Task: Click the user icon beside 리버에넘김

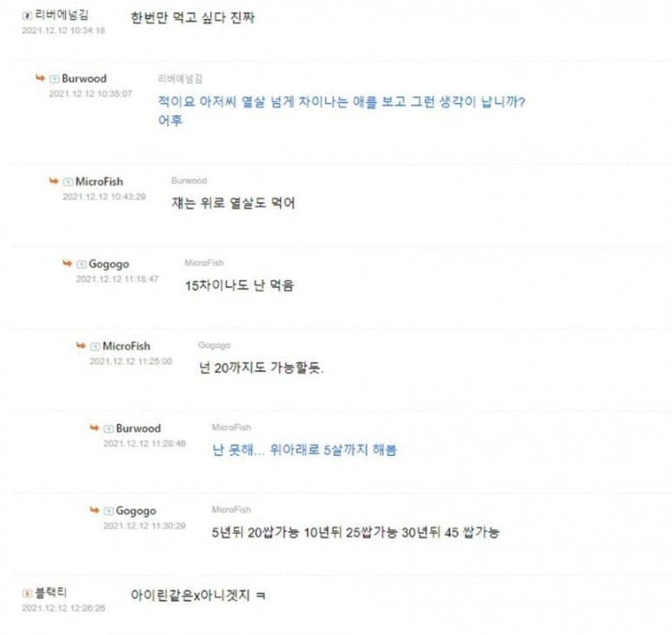Action: [x=27, y=16]
